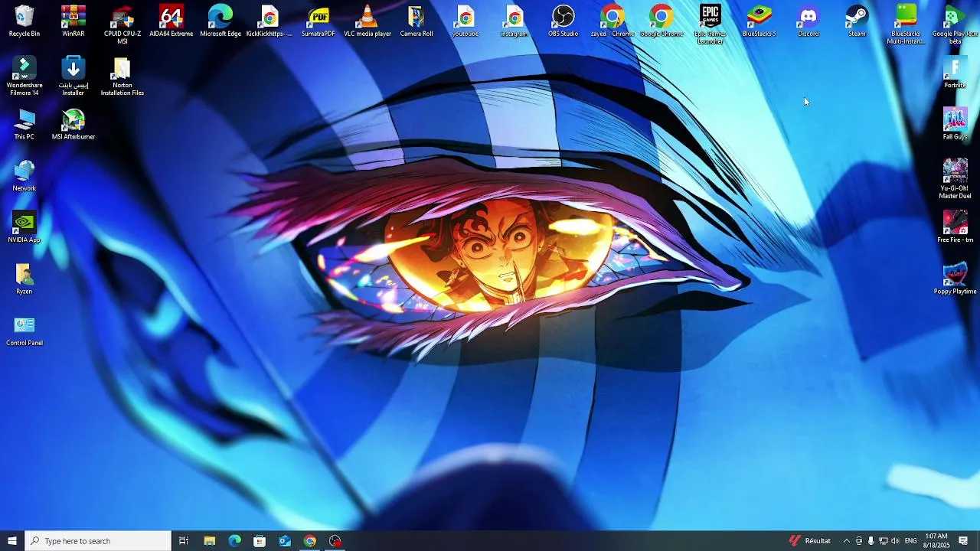
Task: Select the Steam desktop icon
Action: tap(857, 21)
